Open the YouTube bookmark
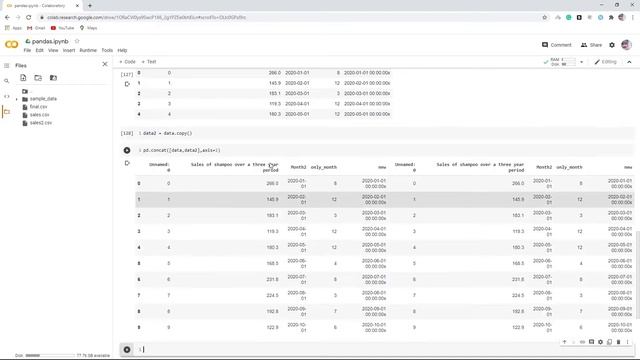This screenshot has width=640, height=360. (62, 28)
